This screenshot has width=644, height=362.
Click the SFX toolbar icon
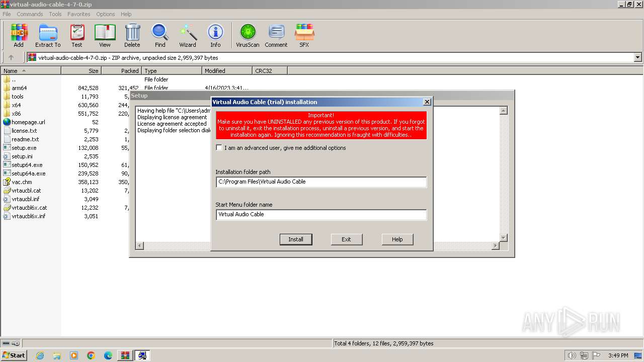(304, 36)
